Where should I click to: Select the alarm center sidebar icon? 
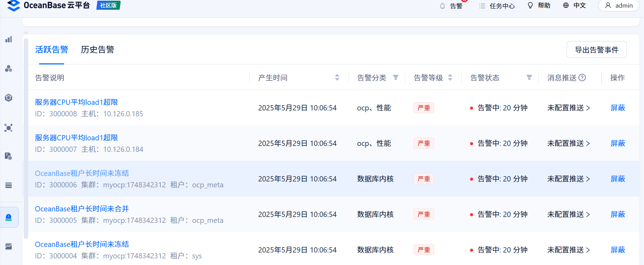tap(9, 217)
